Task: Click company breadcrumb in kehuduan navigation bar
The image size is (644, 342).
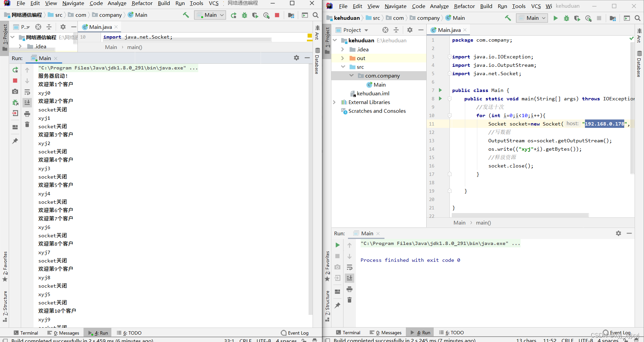Action: point(425,18)
